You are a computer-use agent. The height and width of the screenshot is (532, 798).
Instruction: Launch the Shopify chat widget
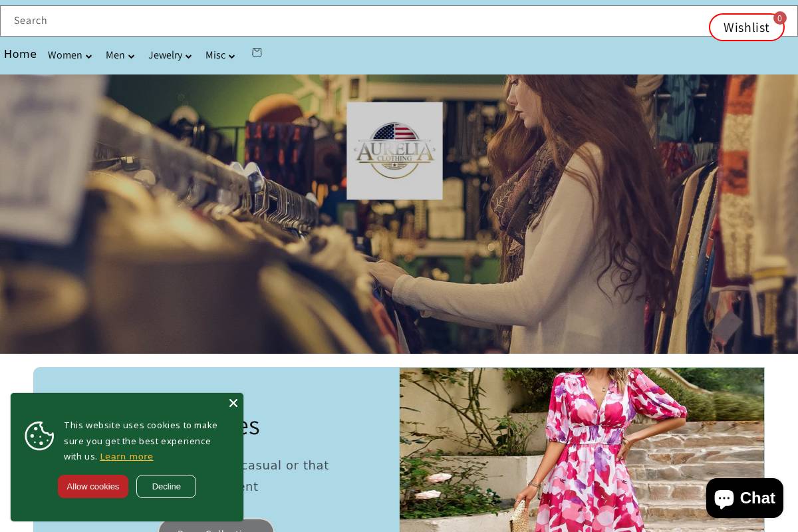click(x=745, y=498)
